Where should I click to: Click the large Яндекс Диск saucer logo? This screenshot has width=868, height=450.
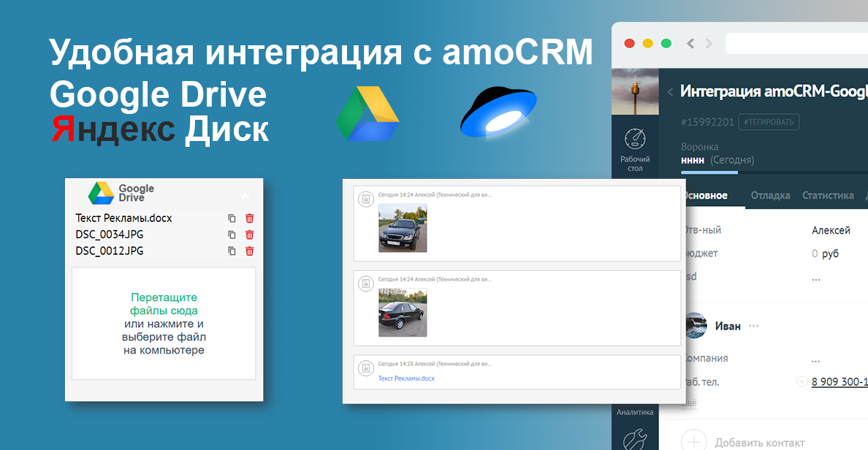pos(498,113)
